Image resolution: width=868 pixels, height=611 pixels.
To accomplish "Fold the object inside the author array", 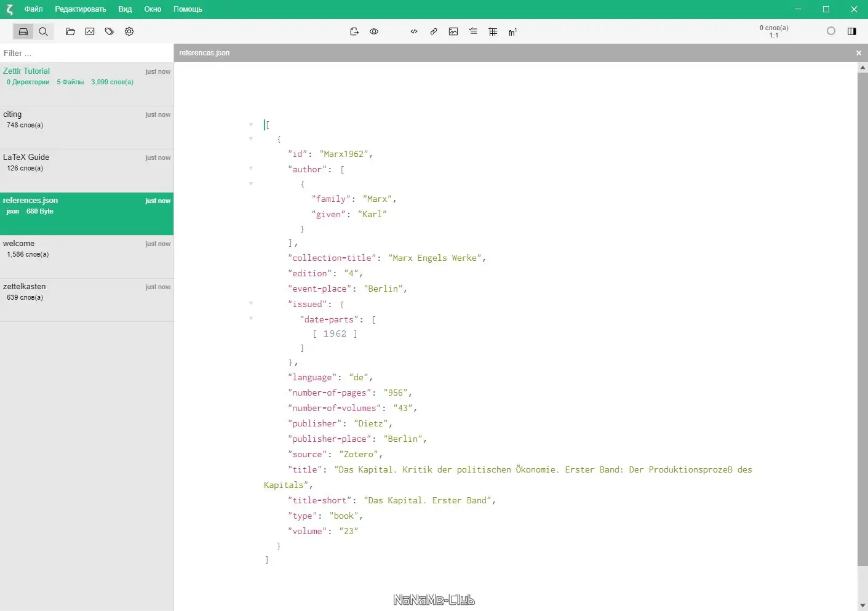I will point(251,183).
